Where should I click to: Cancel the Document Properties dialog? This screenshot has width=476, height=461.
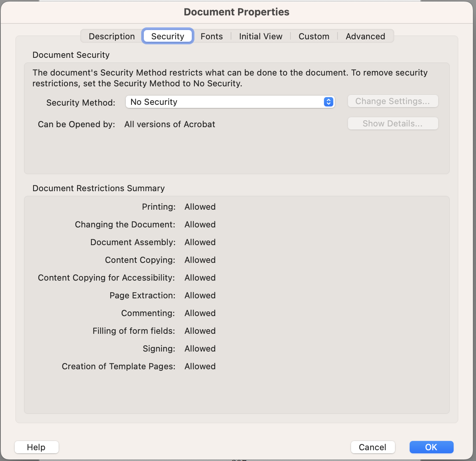pyautogui.click(x=373, y=447)
